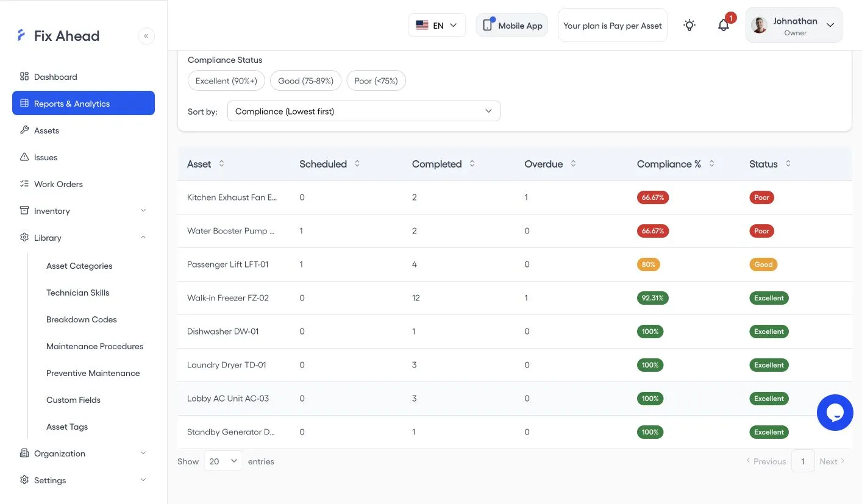Collapse the sidebar with the double-chevron button
The width and height of the screenshot is (862, 504).
[x=146, y=36]
